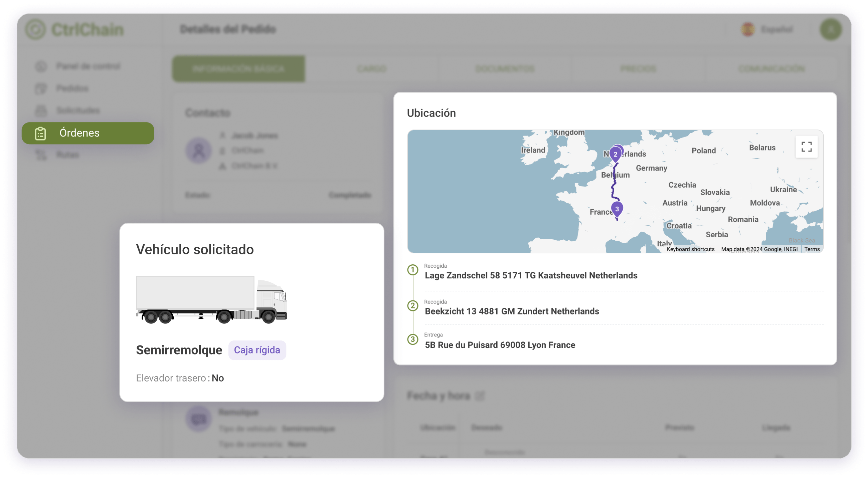The image size is (868, 478).
Task: Open the Panel de control section
Action: (x=88, y=66)
